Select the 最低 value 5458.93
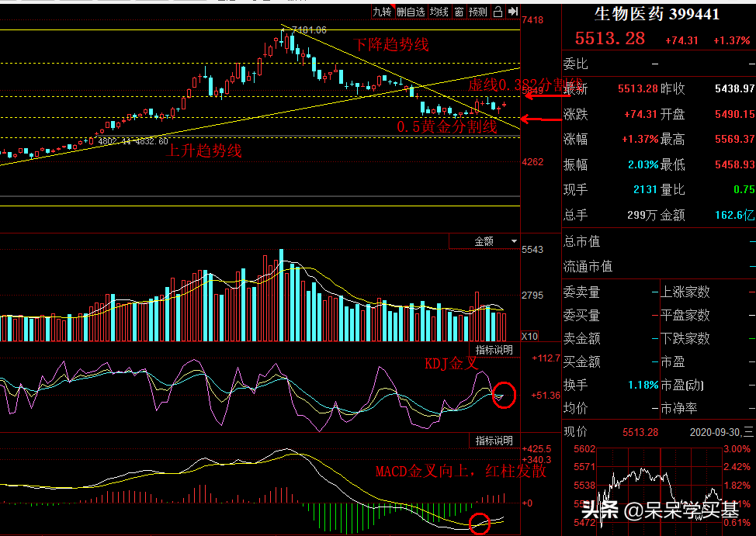Image resolution: width=756 pixels, height=536 pixels. click(x=734, y=165)
